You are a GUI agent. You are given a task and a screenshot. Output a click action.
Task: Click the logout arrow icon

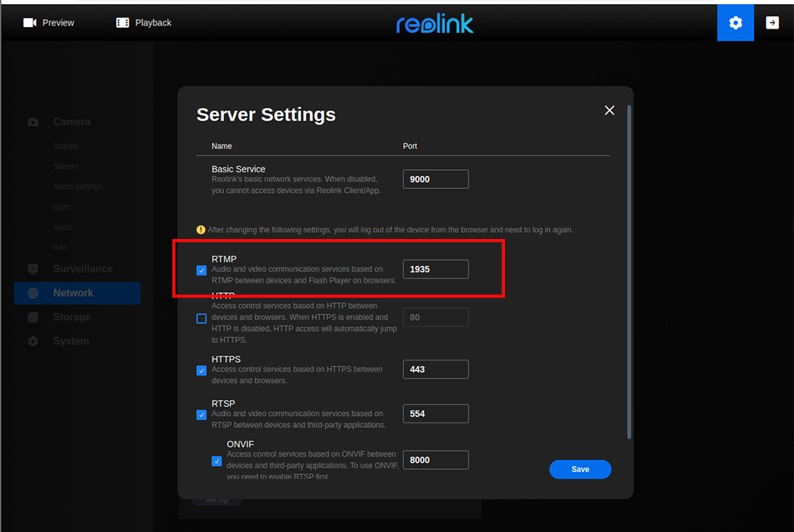pos(772,23)
